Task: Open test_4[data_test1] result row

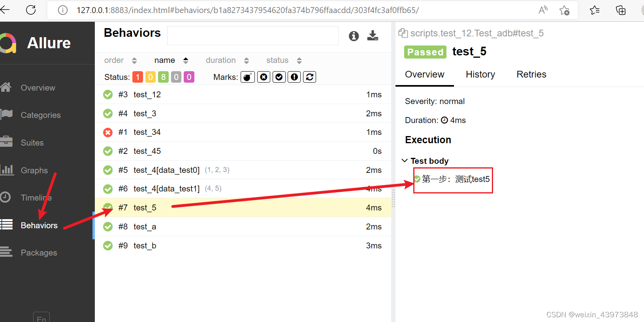Action: click(x=243, y=189)
